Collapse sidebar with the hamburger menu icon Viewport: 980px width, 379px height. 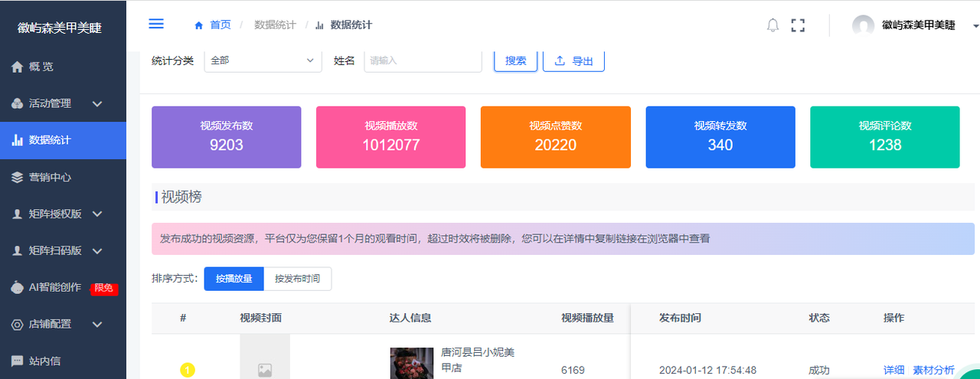(x=156, y=24)
